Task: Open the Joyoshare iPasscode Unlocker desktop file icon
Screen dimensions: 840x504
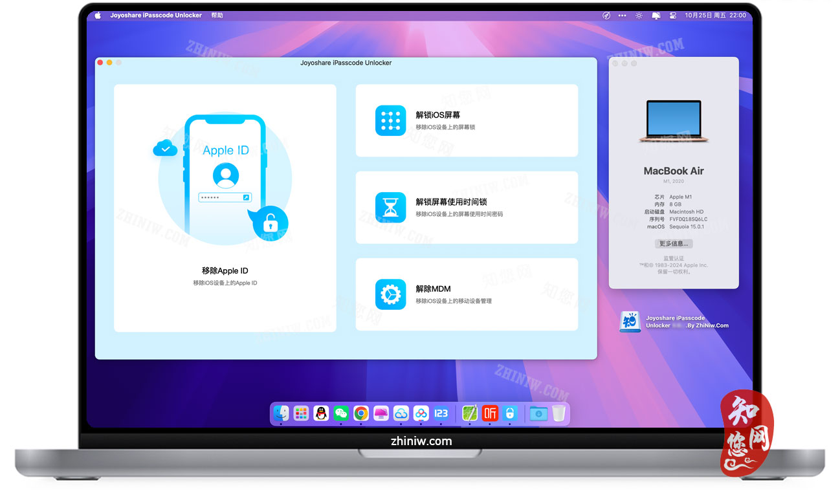Action: click(629, 322)
